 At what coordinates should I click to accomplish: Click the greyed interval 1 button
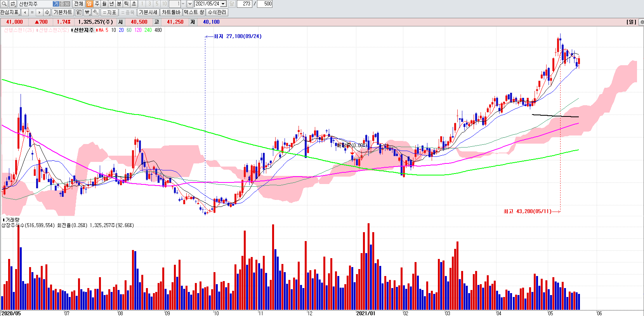[x=142, y=3]
